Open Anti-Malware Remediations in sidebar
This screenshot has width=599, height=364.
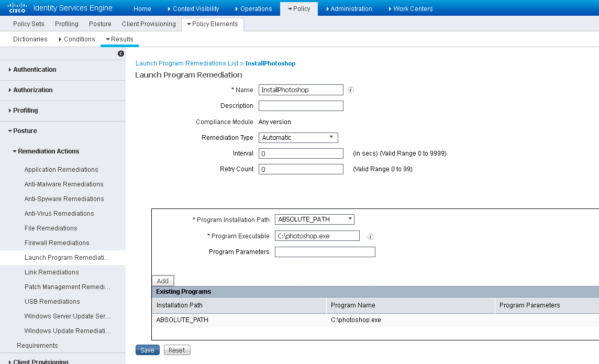[64, 184]
